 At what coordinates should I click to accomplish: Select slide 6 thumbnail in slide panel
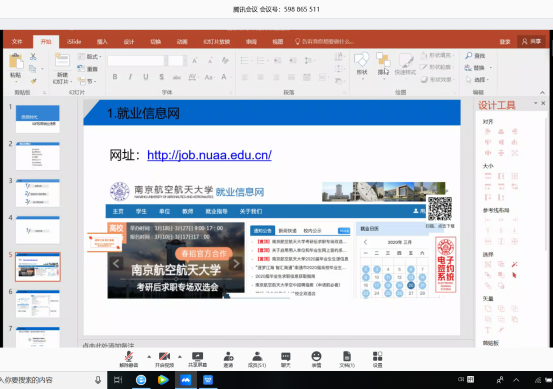tap(38, 304)
